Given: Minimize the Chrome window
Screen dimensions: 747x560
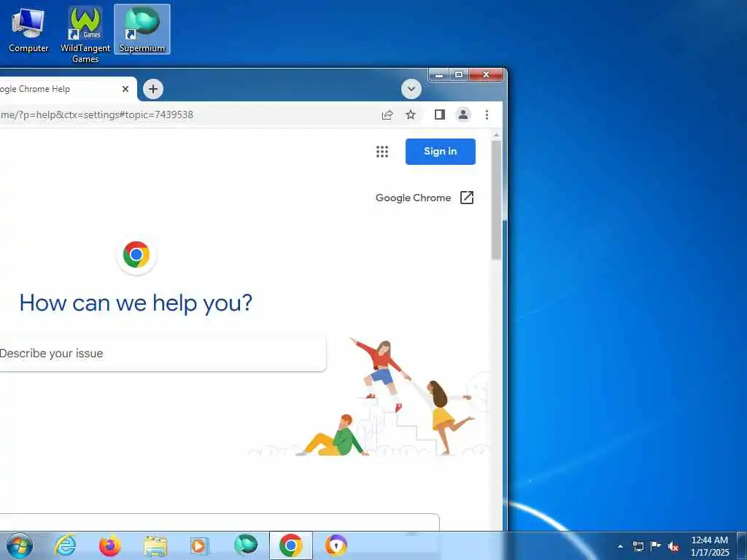Looking at the screenshot, I should (x=438, y=75).
